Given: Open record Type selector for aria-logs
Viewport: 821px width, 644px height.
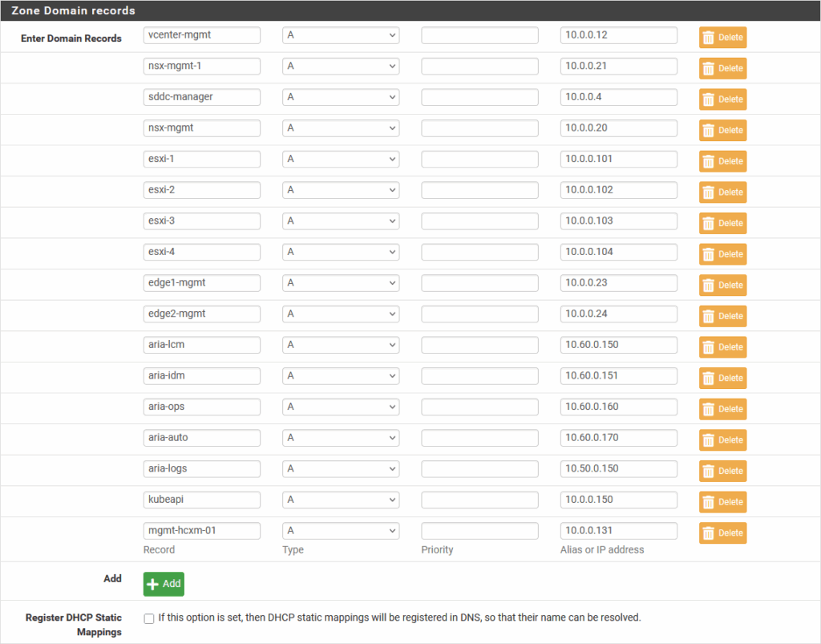Looking at the screenshot, I should point(340,469).
